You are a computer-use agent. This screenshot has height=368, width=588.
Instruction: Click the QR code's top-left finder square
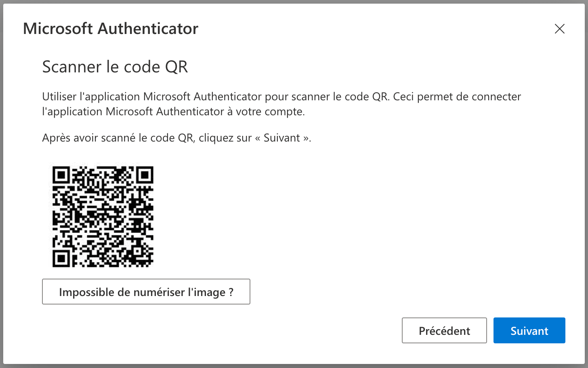point(61,175)
